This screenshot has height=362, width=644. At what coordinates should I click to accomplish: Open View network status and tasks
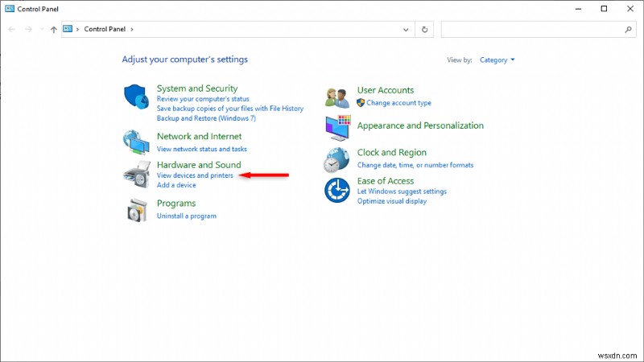[x=202, y=149]
